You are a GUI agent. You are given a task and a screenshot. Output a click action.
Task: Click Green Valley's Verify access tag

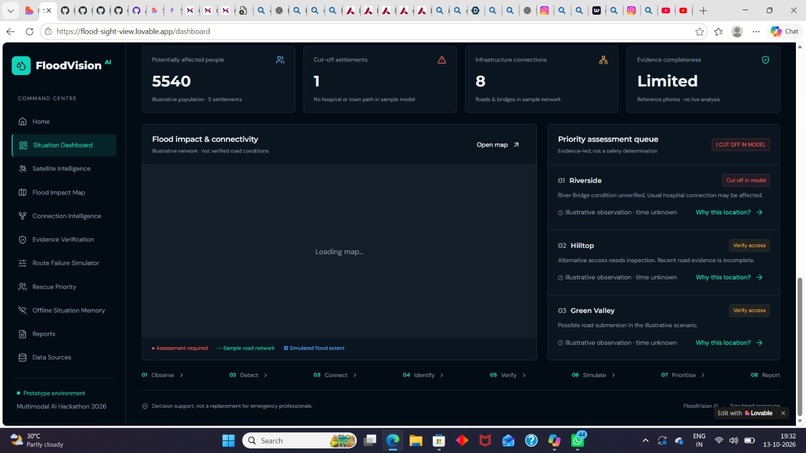point(749,311)
